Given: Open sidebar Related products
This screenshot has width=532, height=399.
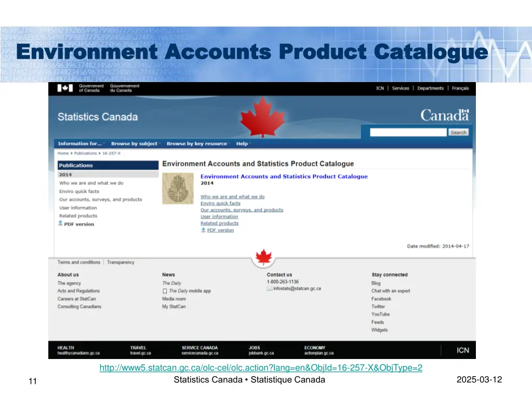Looking at the screenshot, I should [x=78, y=216].
